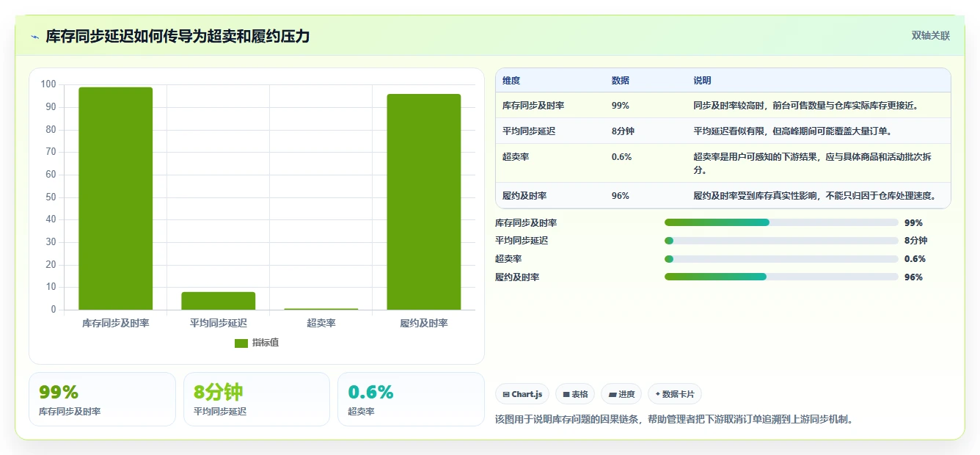Viewport: 980px width, 455px height.
Task: Select the 进度 tag chip
Action: [621, 394]
